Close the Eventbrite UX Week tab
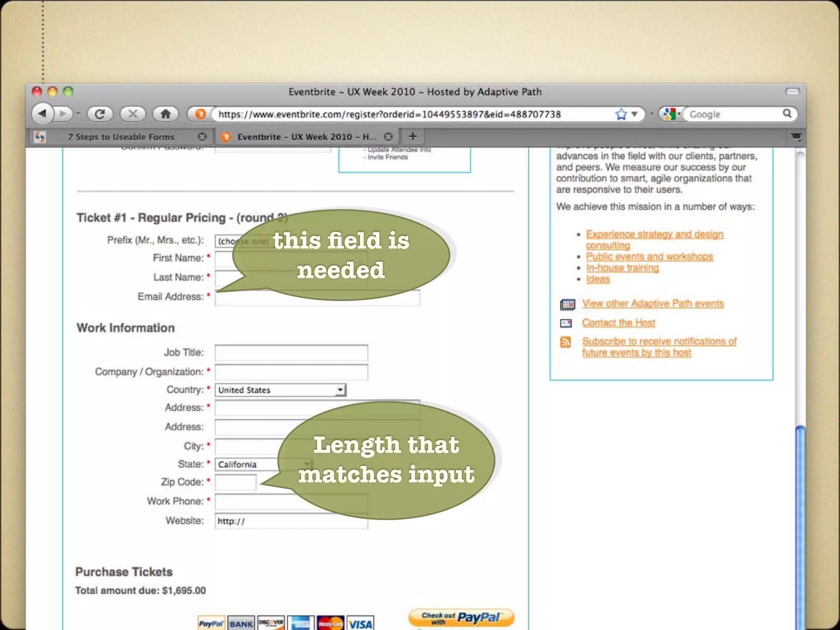 pyautogui.click(x=388, y=137)
